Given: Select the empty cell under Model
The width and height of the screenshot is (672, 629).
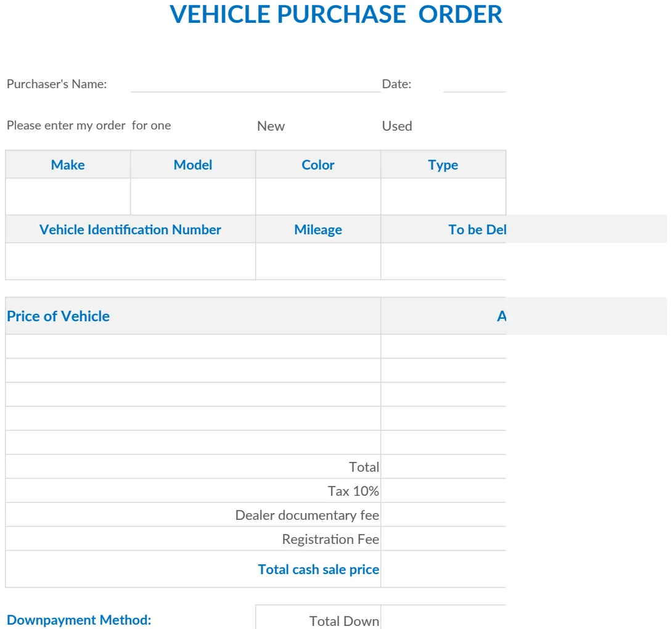Looking at the screenshot, I should point(193,197).
